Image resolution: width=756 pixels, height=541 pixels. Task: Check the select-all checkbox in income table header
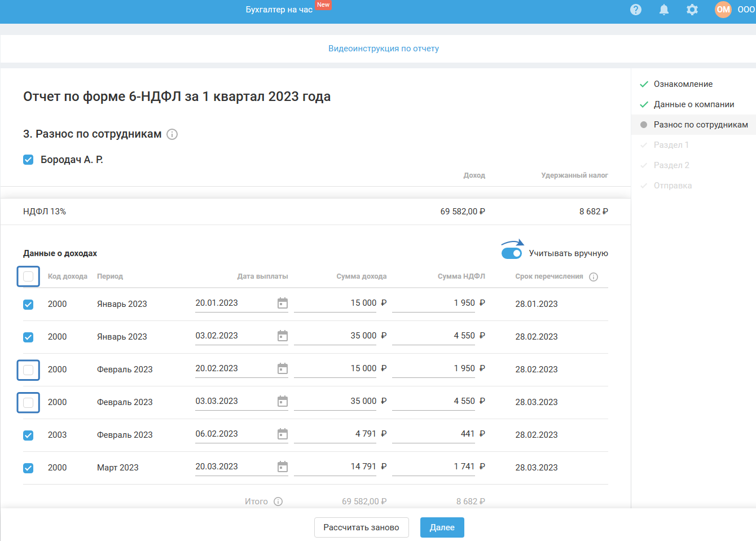click(x=28, y=276)
